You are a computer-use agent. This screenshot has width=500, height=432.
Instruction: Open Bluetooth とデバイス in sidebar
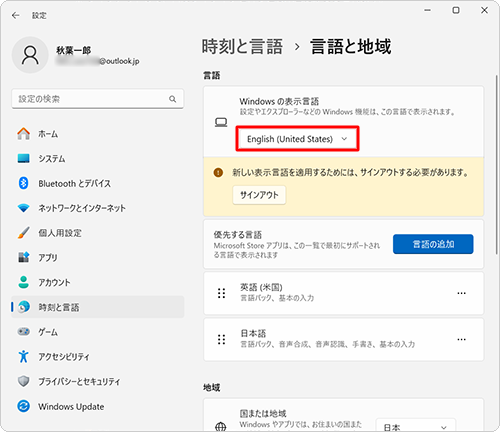(97, 183)
